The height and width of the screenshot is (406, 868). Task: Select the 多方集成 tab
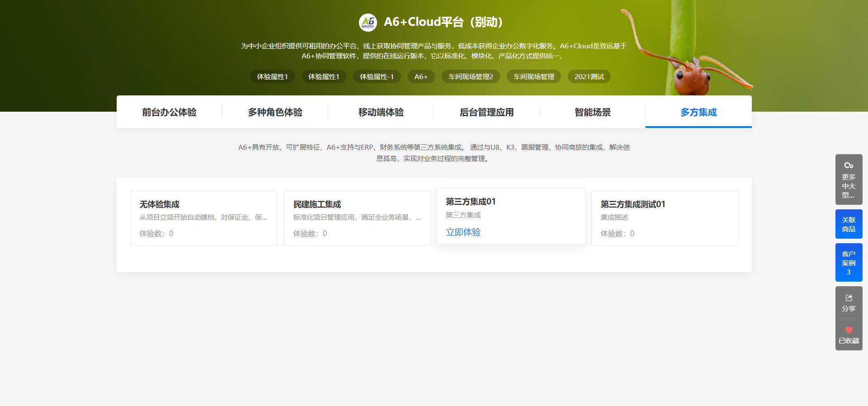click(698, 112)
